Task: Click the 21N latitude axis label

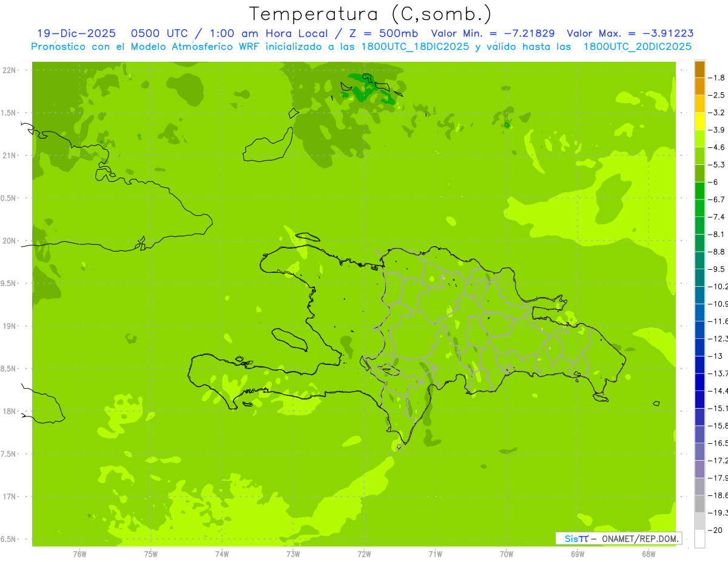Action: point(10,155)
